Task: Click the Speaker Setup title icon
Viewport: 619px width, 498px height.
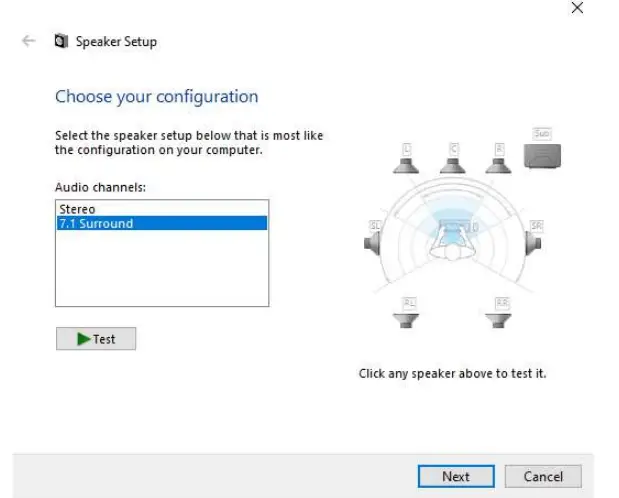Action: [x=60, y=41]
